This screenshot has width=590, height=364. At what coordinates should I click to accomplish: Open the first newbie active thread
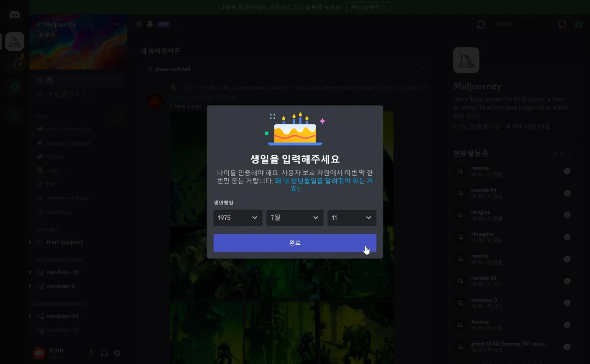pos(513,171)
